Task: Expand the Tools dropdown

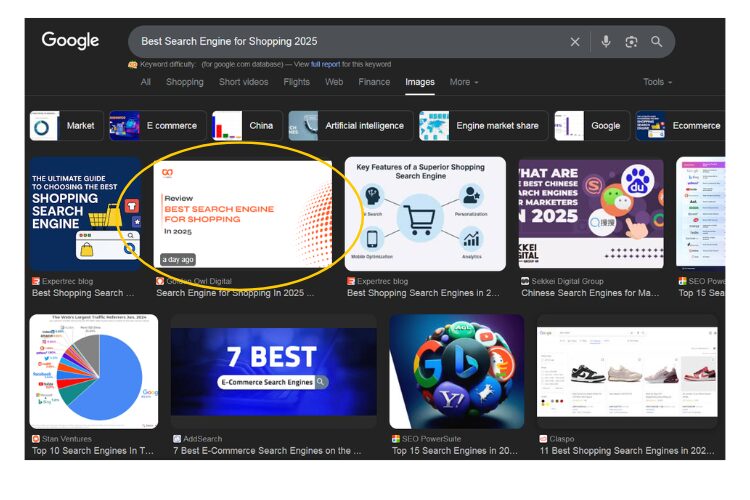Action: 657,82
